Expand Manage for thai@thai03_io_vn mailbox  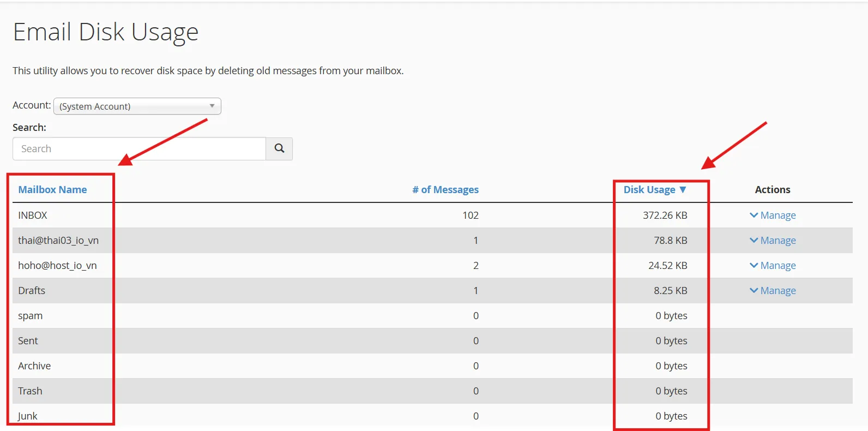click(773, 240)
